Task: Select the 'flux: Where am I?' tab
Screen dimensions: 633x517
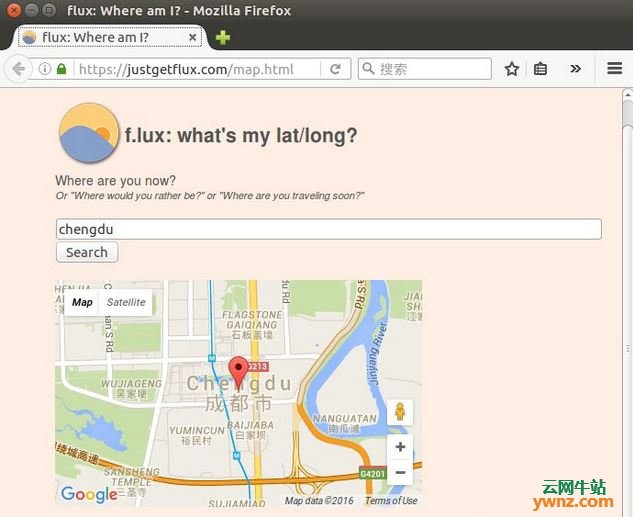Action: pyautogui.click(x=110, y=38)
